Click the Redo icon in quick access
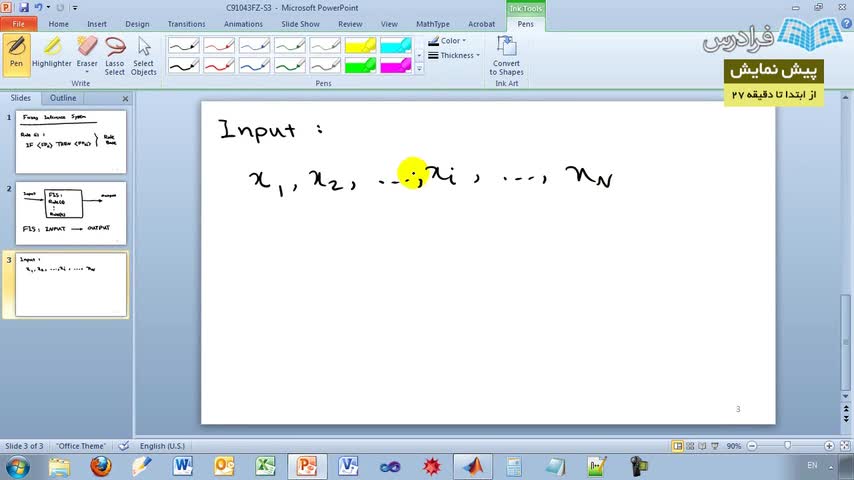Image resolution: width=854 pixels, height=480 pixels. pos(60,8)
